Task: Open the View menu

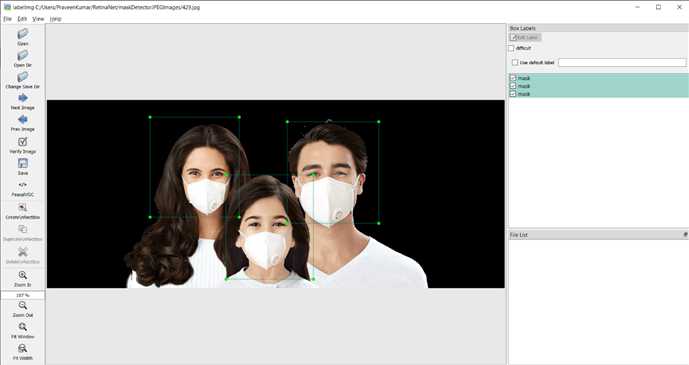Action: pyautogui.click(x=38, y=19)
